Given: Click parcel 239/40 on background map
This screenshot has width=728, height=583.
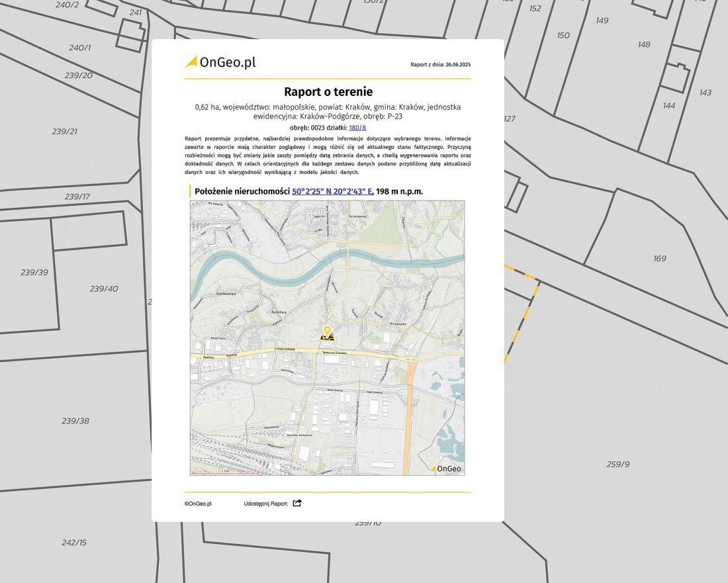Looking at the screenshot, I should [104, 289].
